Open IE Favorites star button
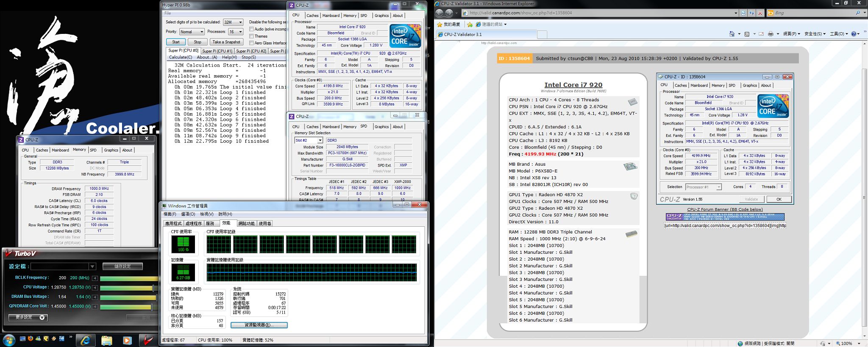Viewport: 868px width, 347px height. (x=449, y=24)
